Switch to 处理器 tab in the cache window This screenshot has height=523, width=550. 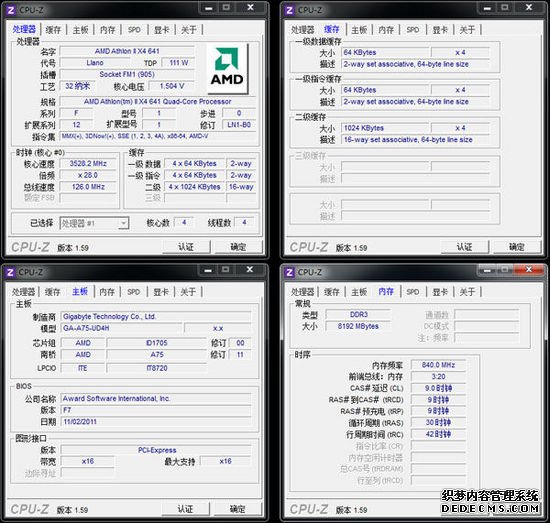pos(302,30)
